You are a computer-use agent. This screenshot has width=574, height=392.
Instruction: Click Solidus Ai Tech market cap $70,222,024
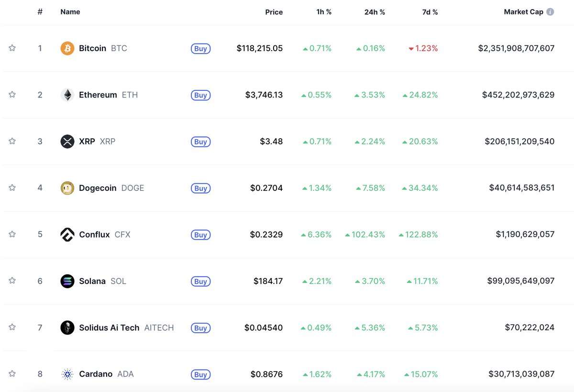530,327
